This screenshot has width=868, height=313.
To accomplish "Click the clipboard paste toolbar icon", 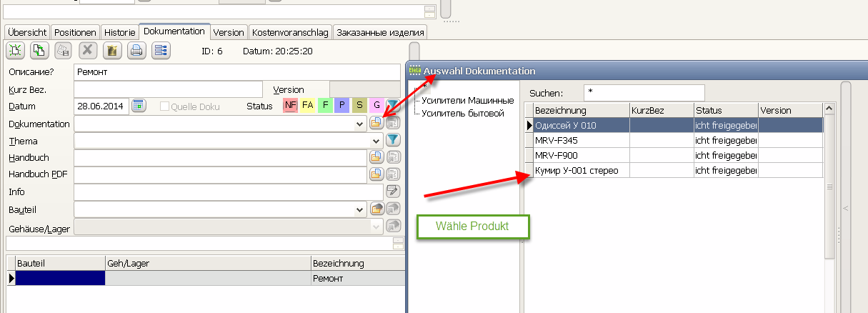I will coord(112,50).
